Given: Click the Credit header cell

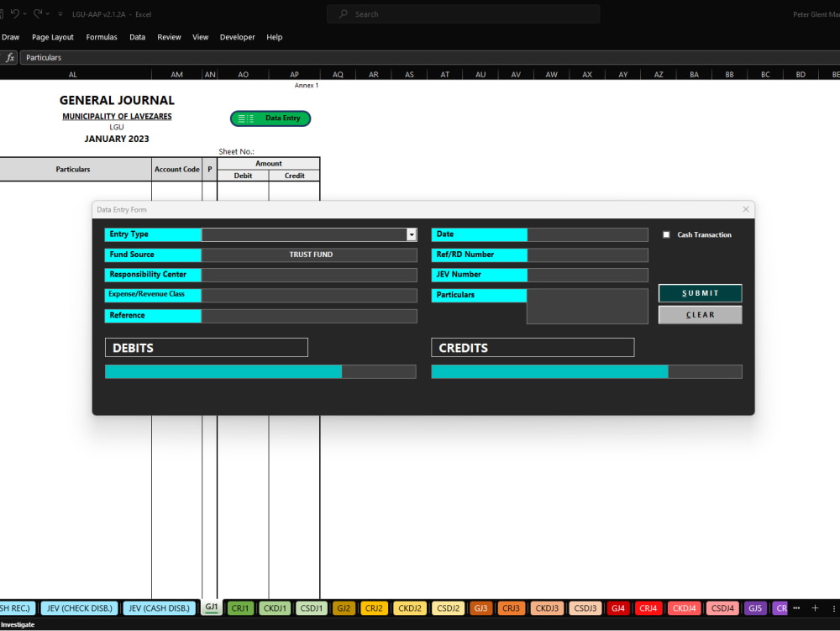Looking at the screenshot, I should coord(295,176).
